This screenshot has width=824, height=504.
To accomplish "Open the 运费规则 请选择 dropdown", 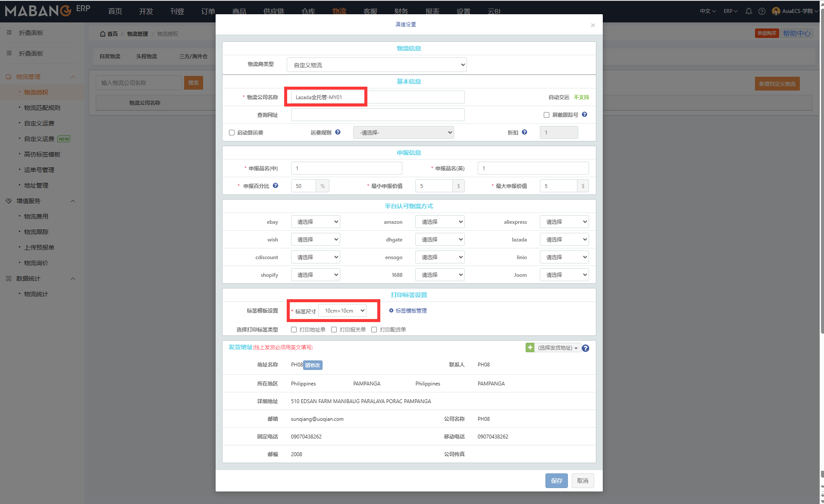I will click(403, 132).
